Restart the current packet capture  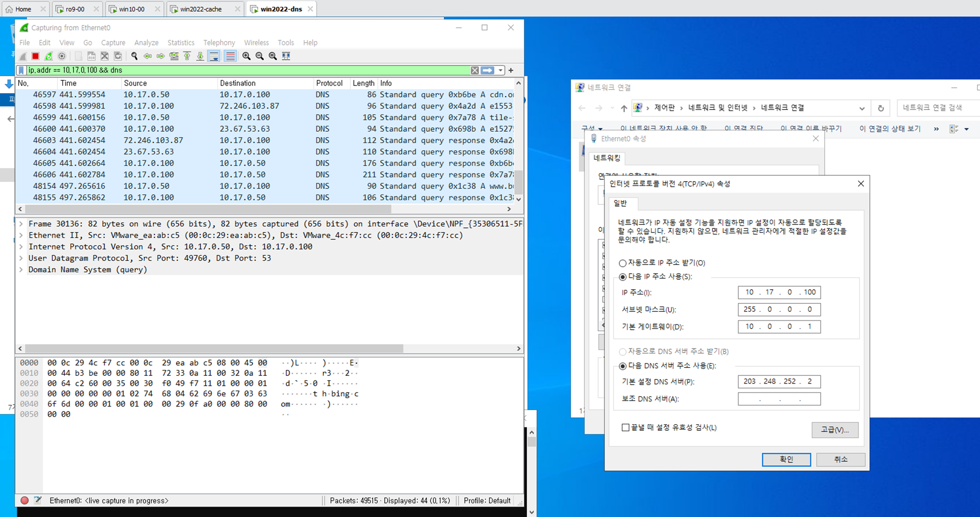(49, 56)
